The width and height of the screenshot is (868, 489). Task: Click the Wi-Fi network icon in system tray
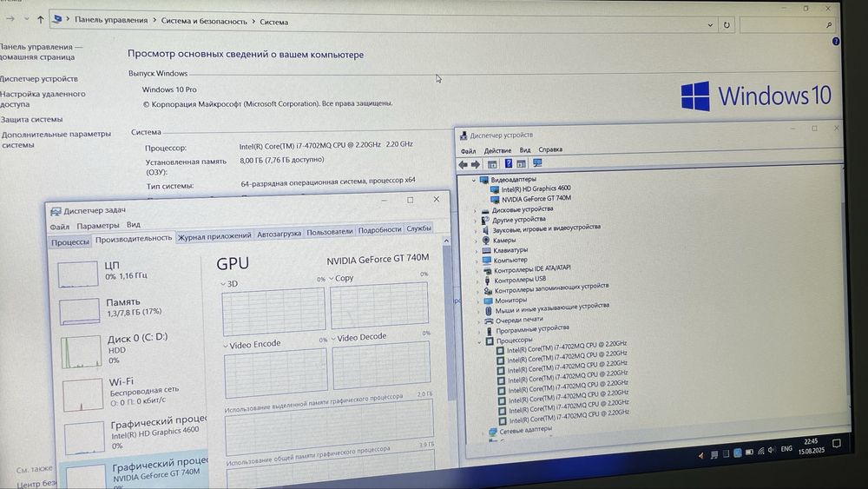pos(760,452)
